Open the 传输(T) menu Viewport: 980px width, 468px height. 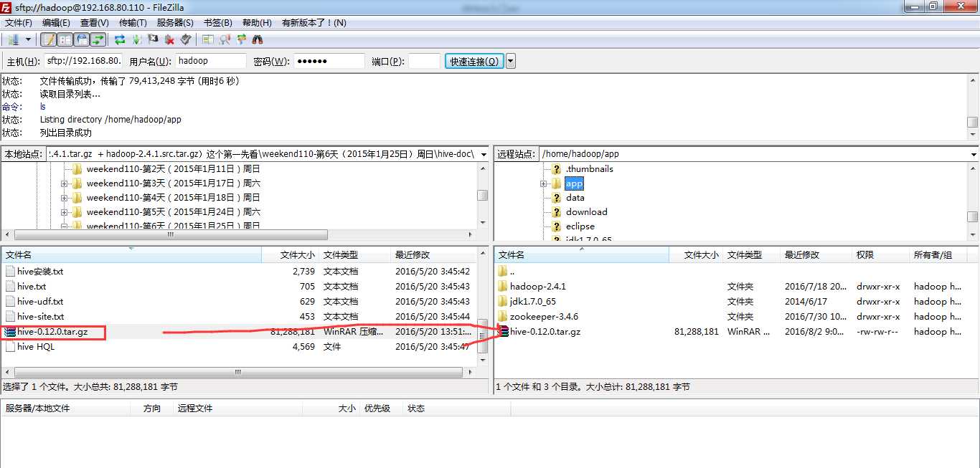point(133,22)
